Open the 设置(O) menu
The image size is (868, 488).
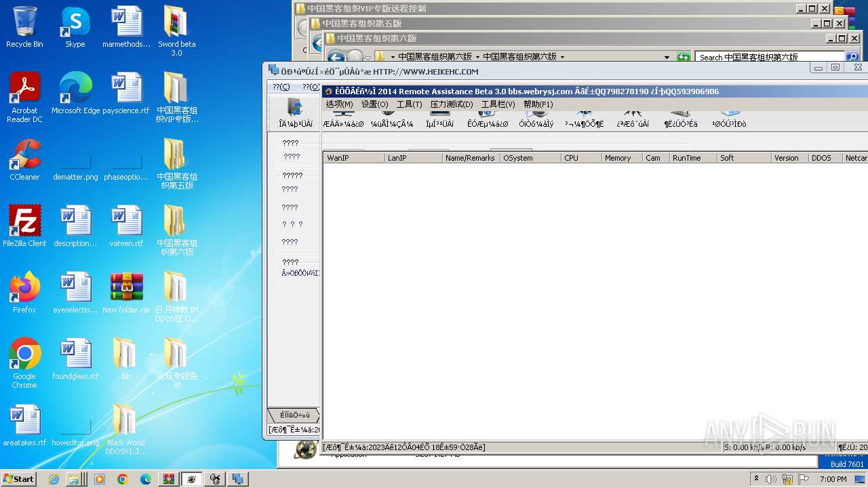(374, 104)
